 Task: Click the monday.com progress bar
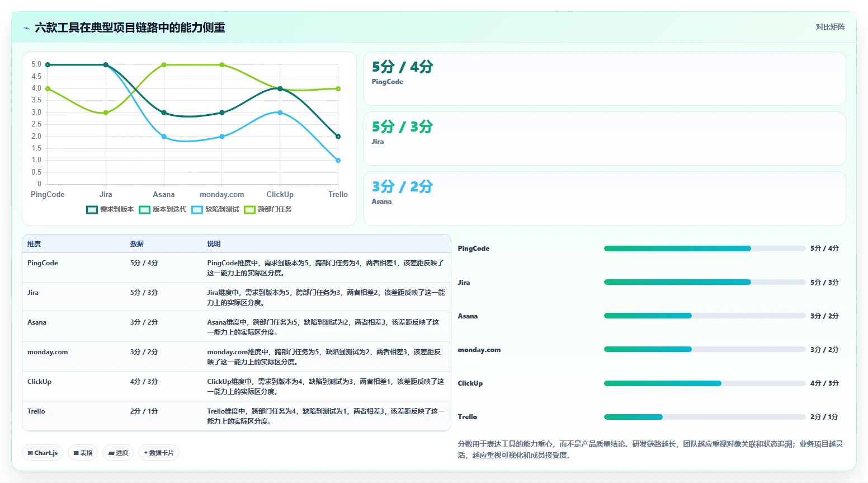705,349
